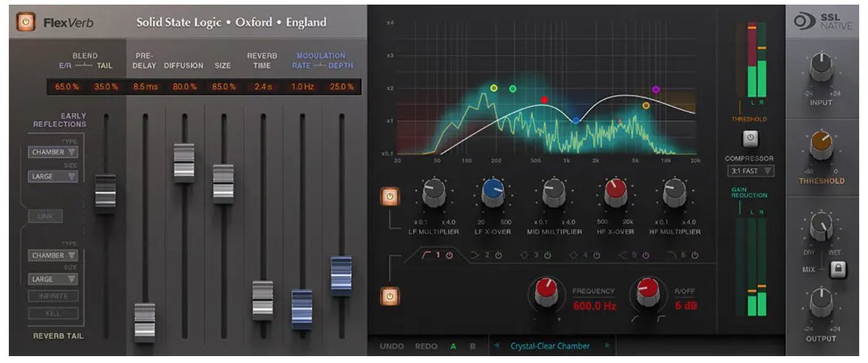Viewport: 868px width, 363px height.
Task: Open Reverb Tail SIZE Large dropdown
Action: click(x=53, y=278)
